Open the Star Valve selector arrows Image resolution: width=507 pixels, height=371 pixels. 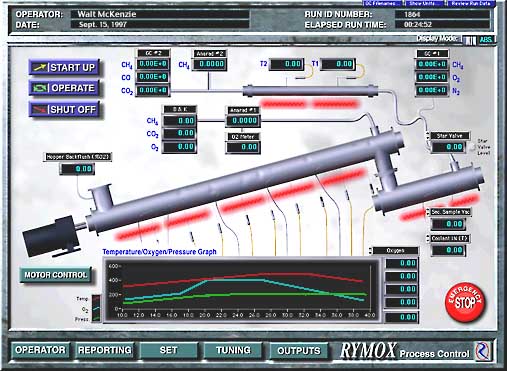(428, 136)
